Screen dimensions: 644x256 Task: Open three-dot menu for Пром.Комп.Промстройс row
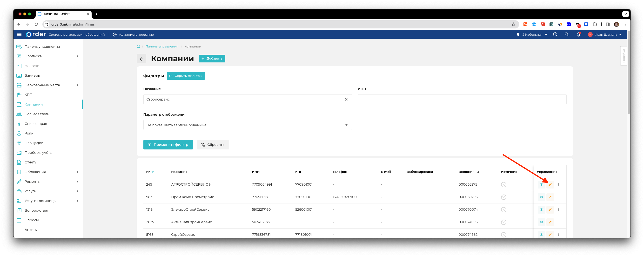(559, 197)
